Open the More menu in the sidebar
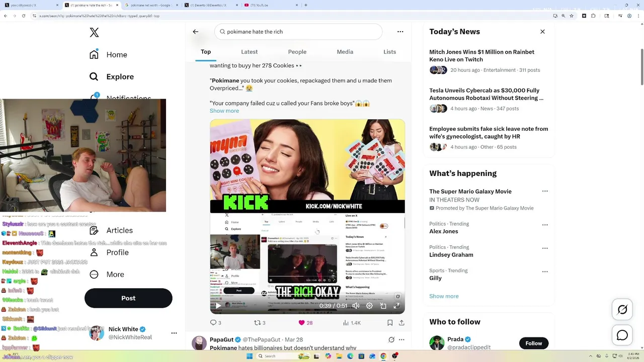The image size is (644, 362). click(107, 275)
